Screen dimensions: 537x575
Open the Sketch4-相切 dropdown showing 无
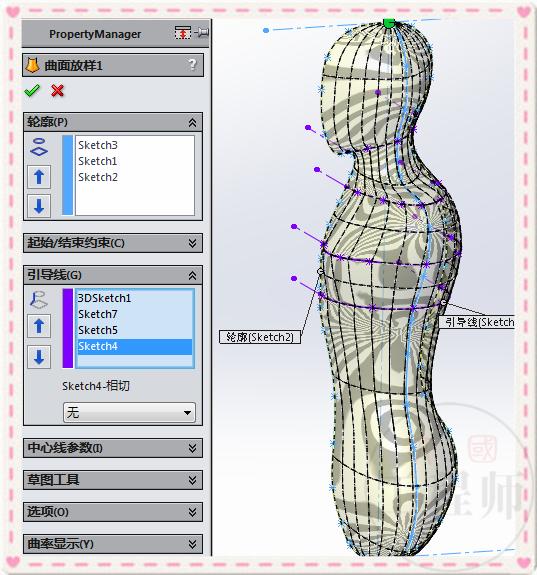[129, 413]
